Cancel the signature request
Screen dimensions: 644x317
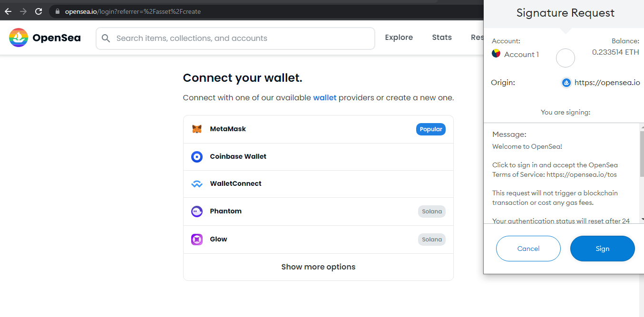pos(528,249)
